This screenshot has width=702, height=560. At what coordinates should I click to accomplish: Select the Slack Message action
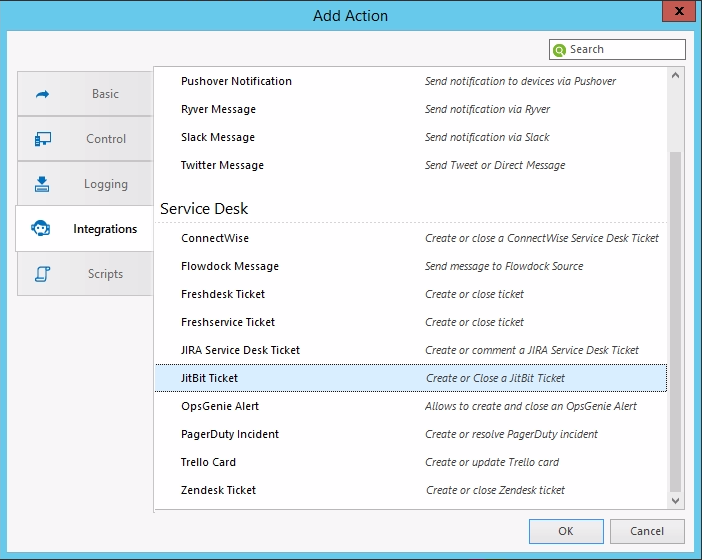point(218,137)
